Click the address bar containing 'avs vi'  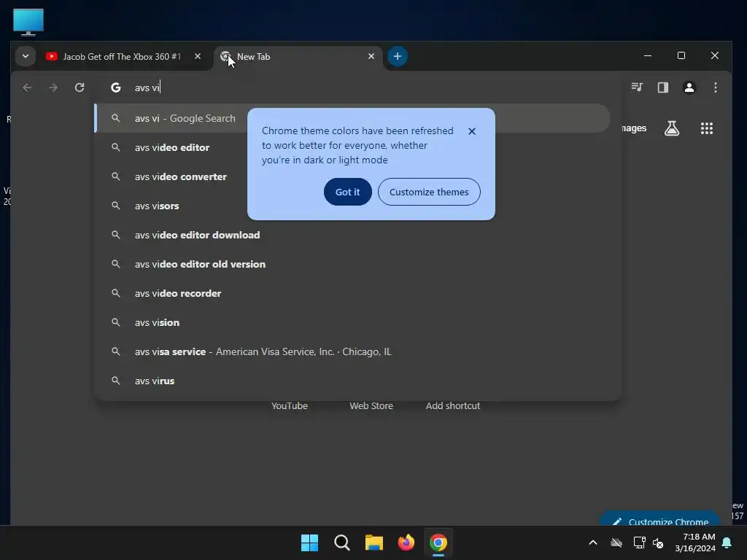(x=357, y=87)
